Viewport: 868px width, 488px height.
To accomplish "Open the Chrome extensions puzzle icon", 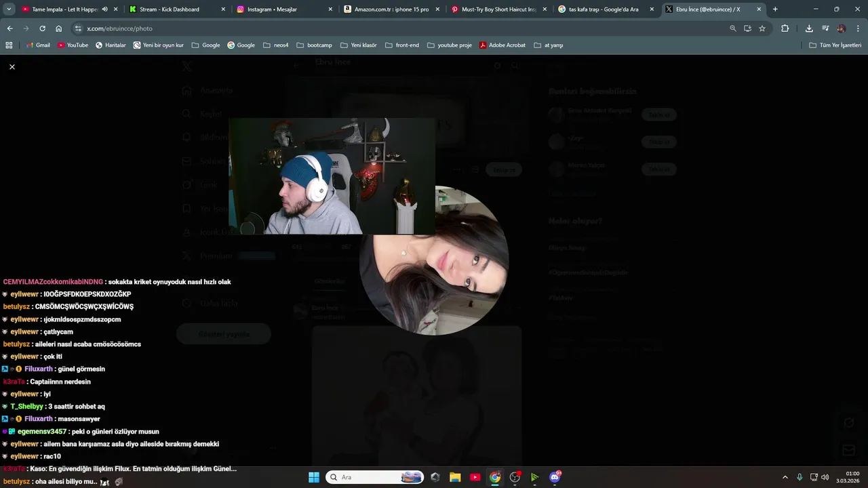I will pyautogui.click(x=785, y=28).
